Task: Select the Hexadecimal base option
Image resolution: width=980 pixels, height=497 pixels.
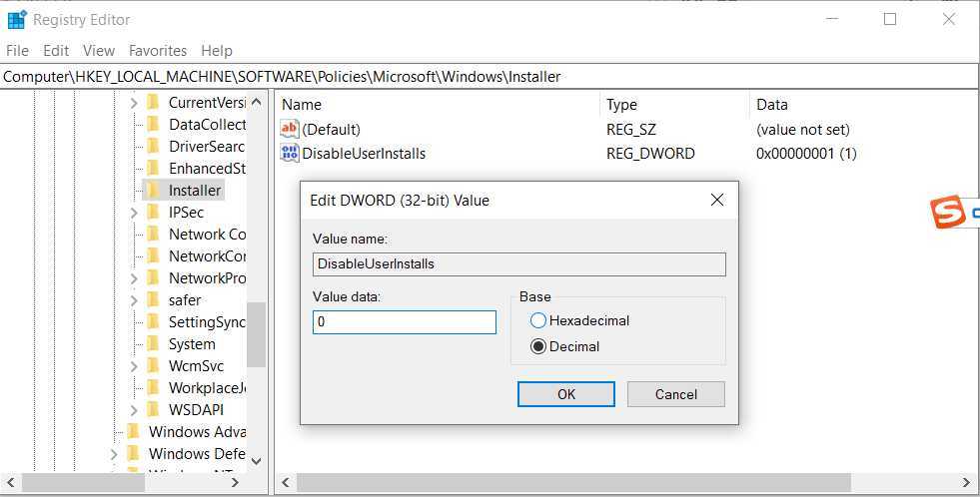Action: [x=538, y=321]
